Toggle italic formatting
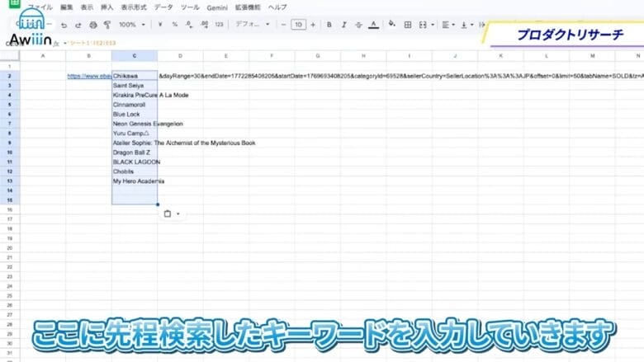644x362 pixels. click(x=343, y=25)
